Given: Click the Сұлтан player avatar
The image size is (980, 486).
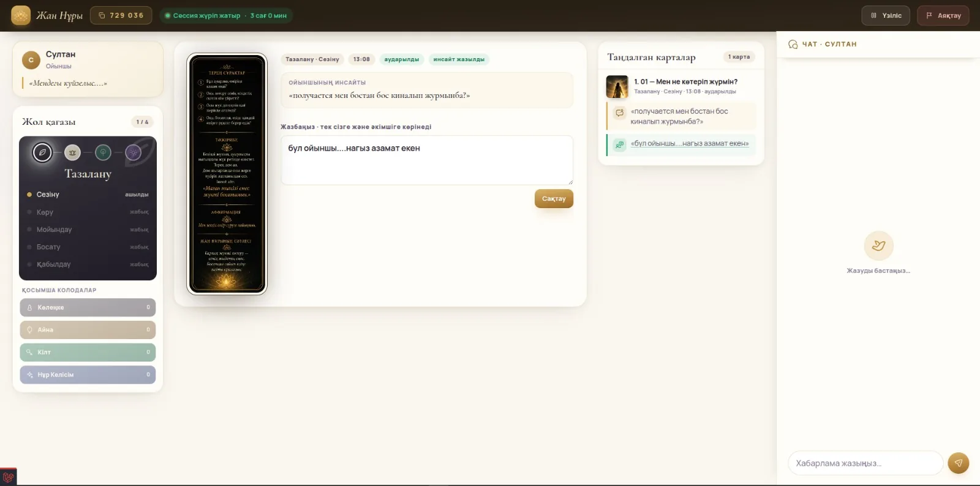Looking at the screenshot, I should pyautogui.click(x=31, y=60).
